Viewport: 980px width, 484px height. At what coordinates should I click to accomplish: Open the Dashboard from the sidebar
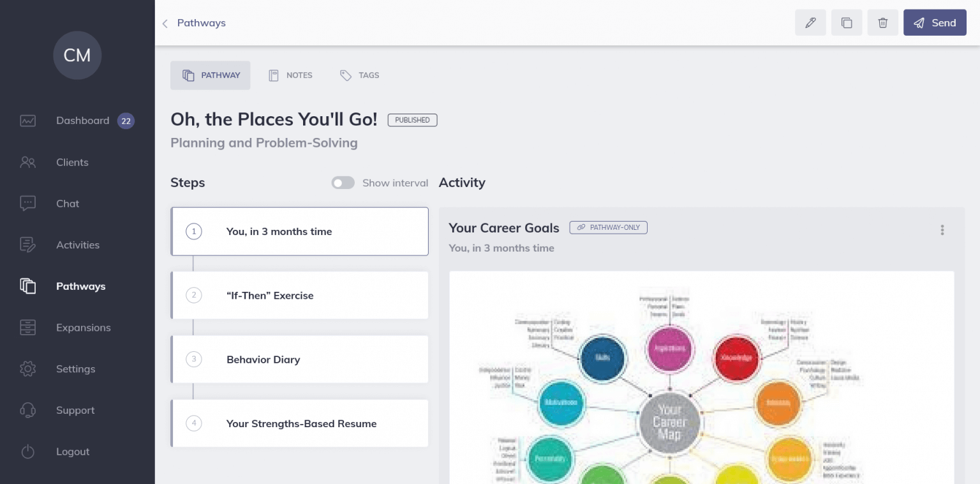[x=82, y=121]
